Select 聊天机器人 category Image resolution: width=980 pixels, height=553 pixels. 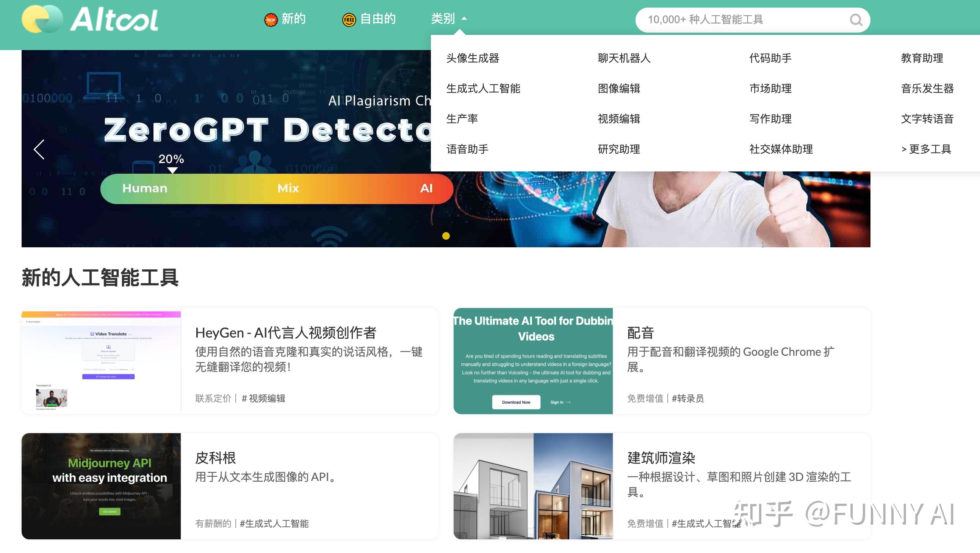click(x=624, y=58)
